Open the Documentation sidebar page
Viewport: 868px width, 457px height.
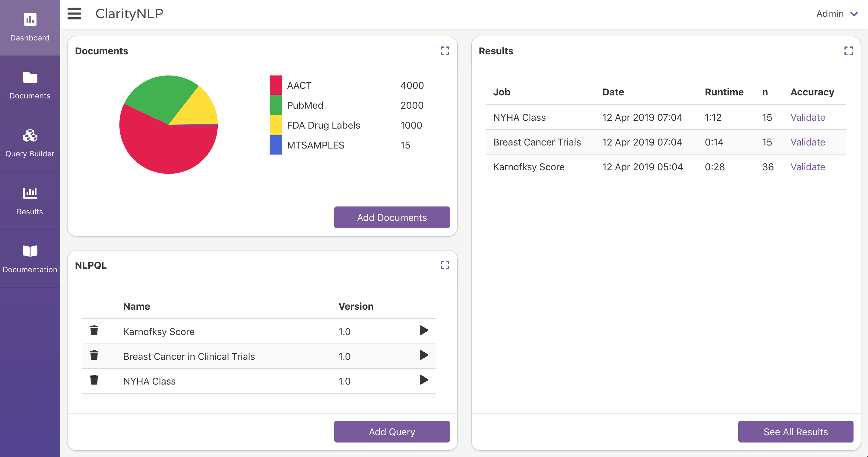30,259
